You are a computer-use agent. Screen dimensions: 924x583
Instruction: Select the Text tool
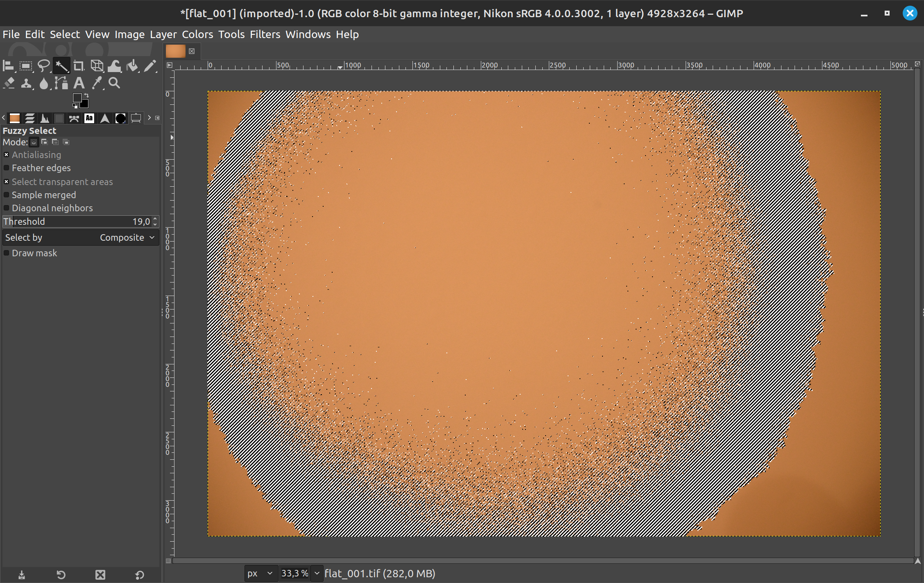coord(79,84)
